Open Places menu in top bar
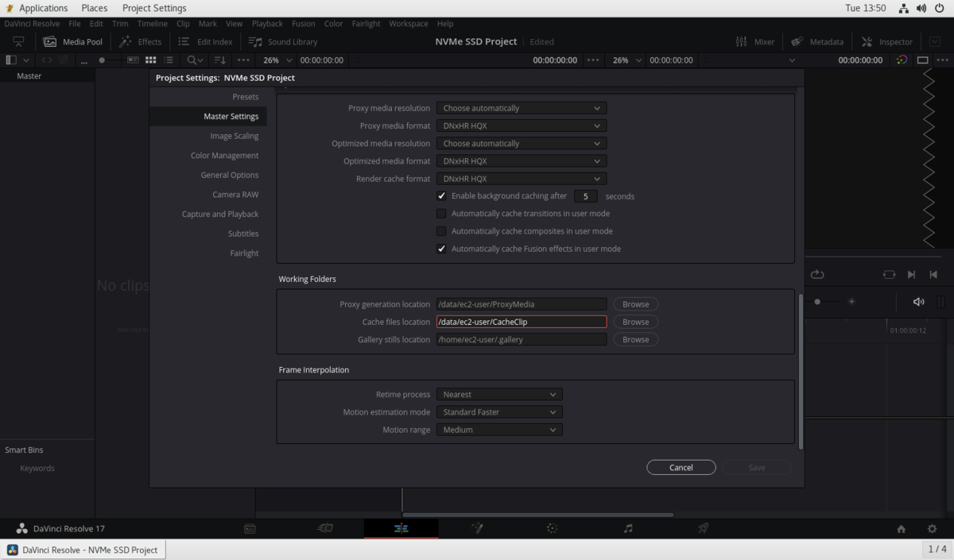The height and width of the screenshot is (560, 954). click(x=94, y=8)
